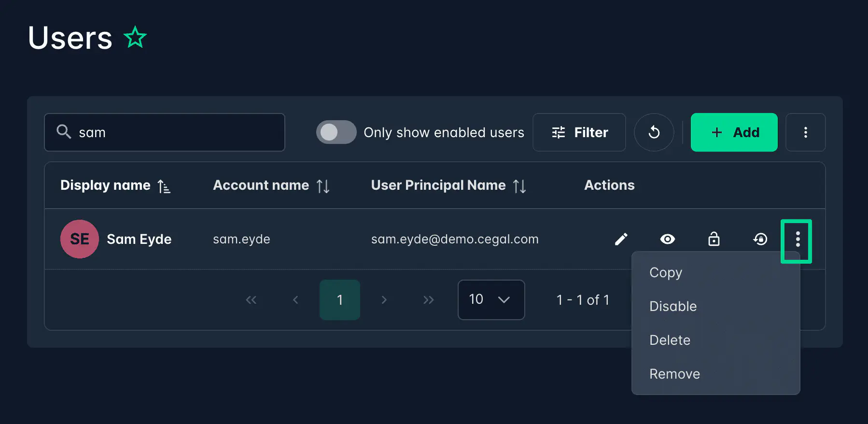Enable 'Only show enabled users' toggle

click(336, 132)
